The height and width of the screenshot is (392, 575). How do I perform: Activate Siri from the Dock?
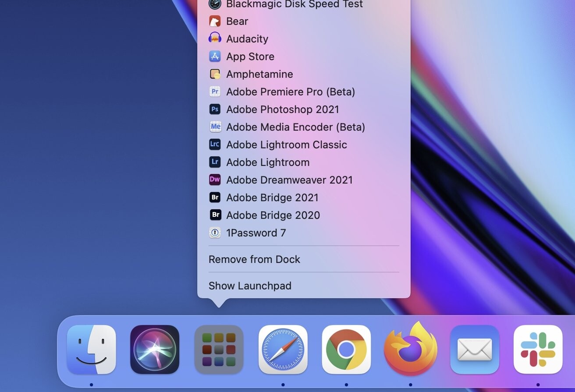tap(154, 350)
